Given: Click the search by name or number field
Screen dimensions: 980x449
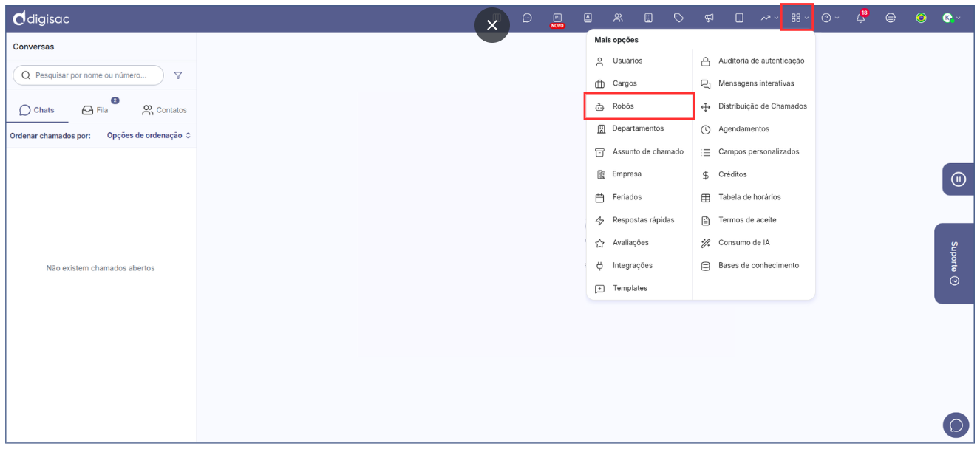Looking at the screenshot, I should coord(89,75).
